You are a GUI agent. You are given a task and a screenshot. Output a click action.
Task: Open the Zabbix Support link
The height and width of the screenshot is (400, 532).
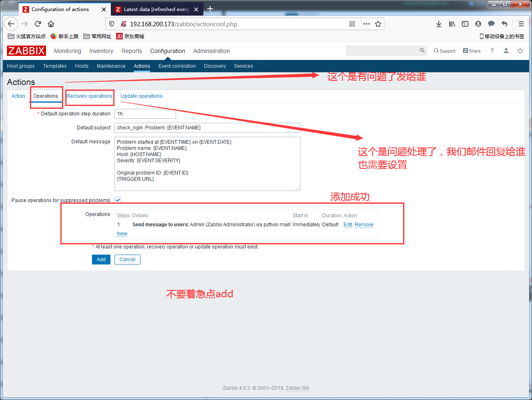click(445, 51)
